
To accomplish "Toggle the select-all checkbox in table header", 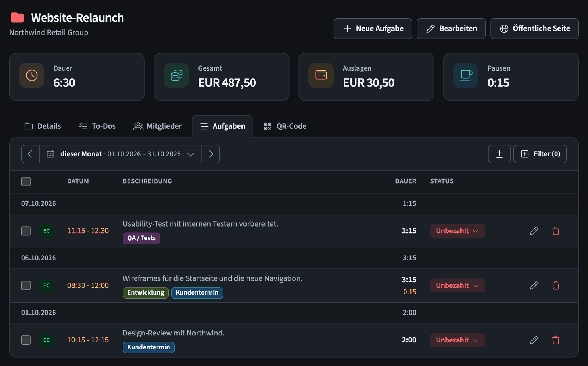I will [x=26, y=181].
